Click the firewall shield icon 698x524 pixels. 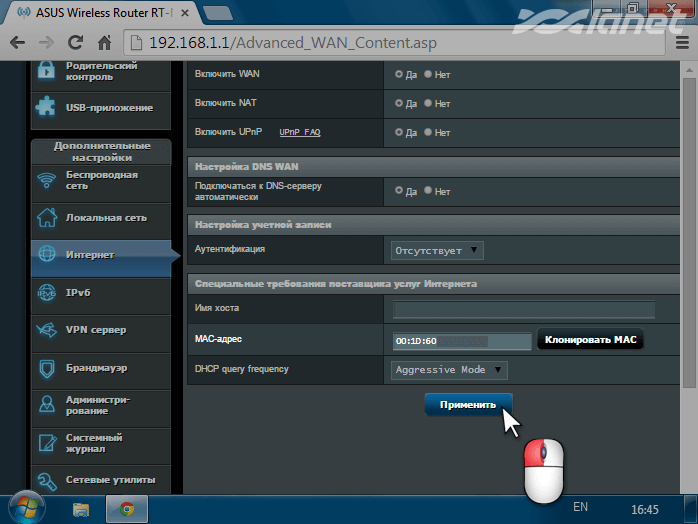point(46,368)
